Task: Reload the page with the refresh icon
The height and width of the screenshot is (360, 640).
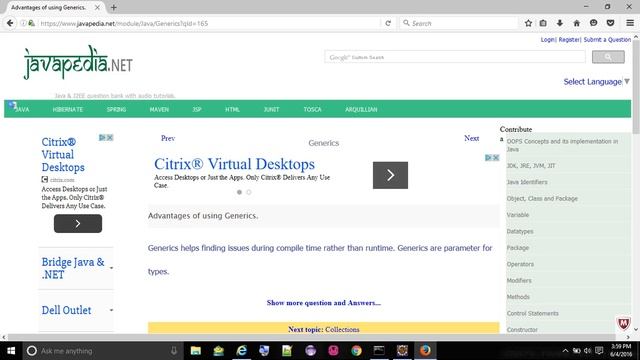Action: point(388,23)
